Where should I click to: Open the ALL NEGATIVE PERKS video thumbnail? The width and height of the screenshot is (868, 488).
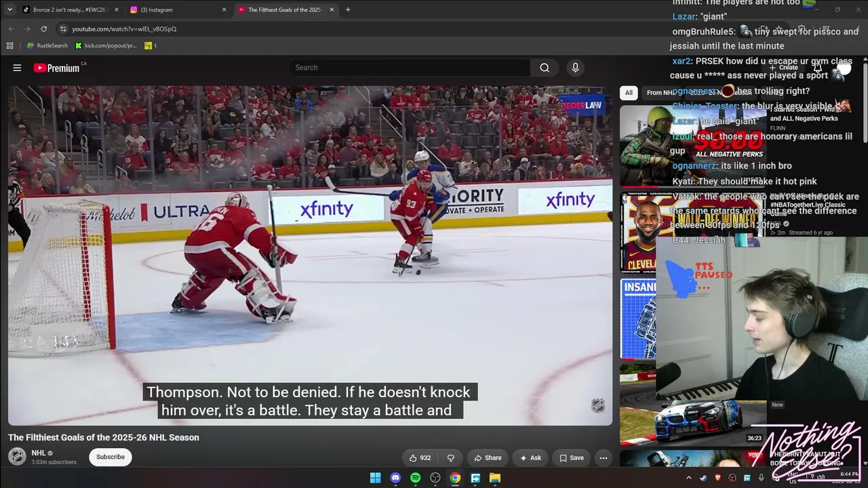point(693,146)
